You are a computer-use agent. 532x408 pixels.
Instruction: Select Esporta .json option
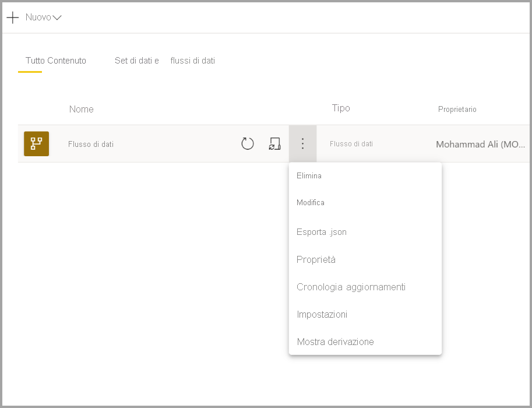pyautogui.click(x=321, y=232)
